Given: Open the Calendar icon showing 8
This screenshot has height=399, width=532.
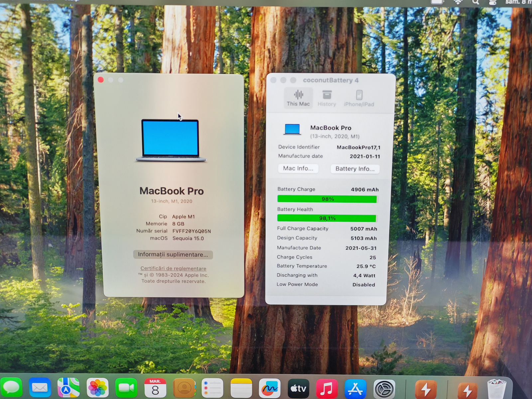Looking at the screenshot, I should pos(155,388).
